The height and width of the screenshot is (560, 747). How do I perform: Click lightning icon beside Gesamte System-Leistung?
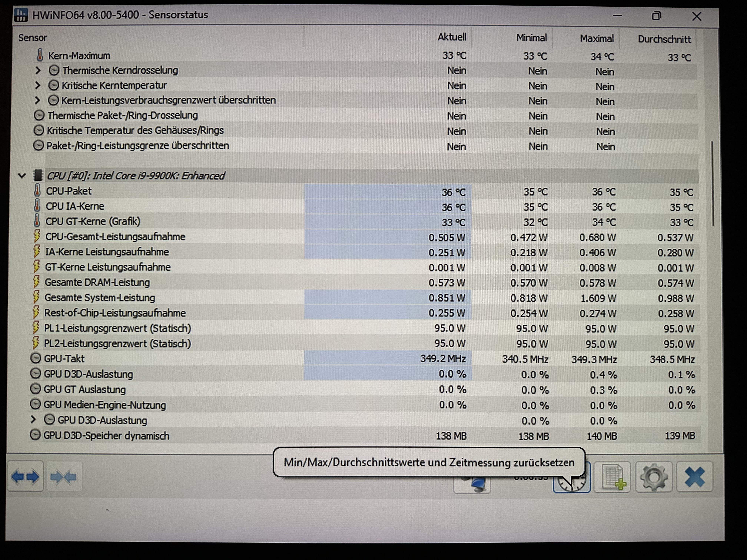[x=36, y=297]
